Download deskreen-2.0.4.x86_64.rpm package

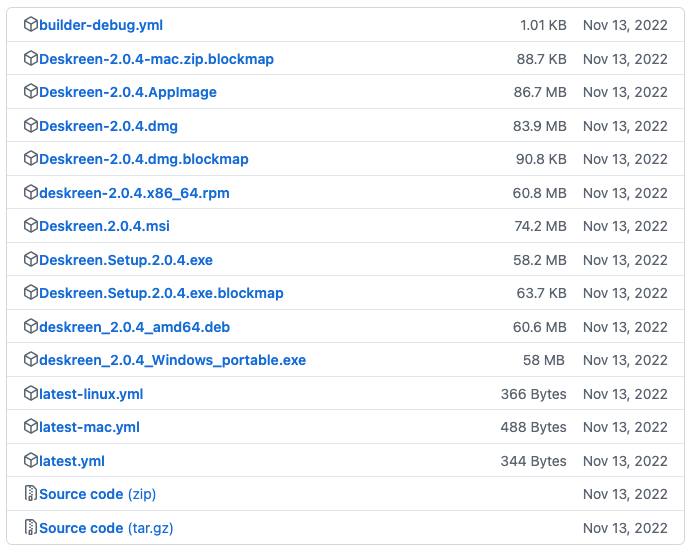(x=134, y=193)
